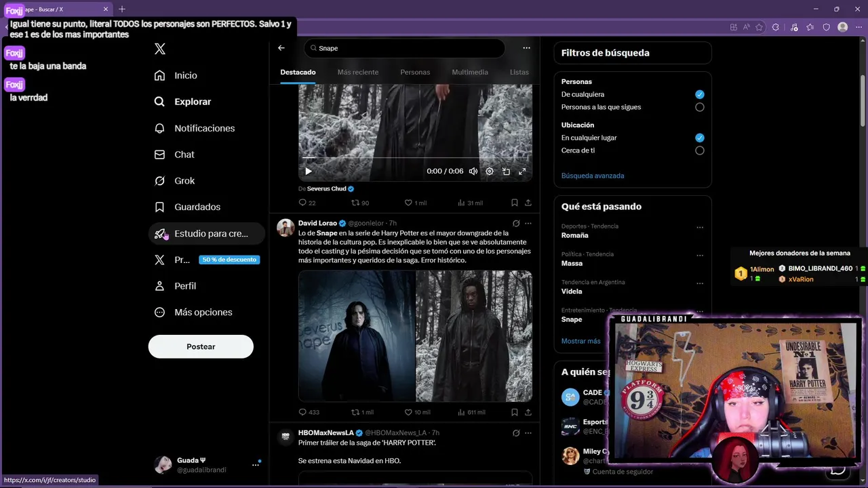Open Búsqueda avanzada link

[x=593, y=176]
